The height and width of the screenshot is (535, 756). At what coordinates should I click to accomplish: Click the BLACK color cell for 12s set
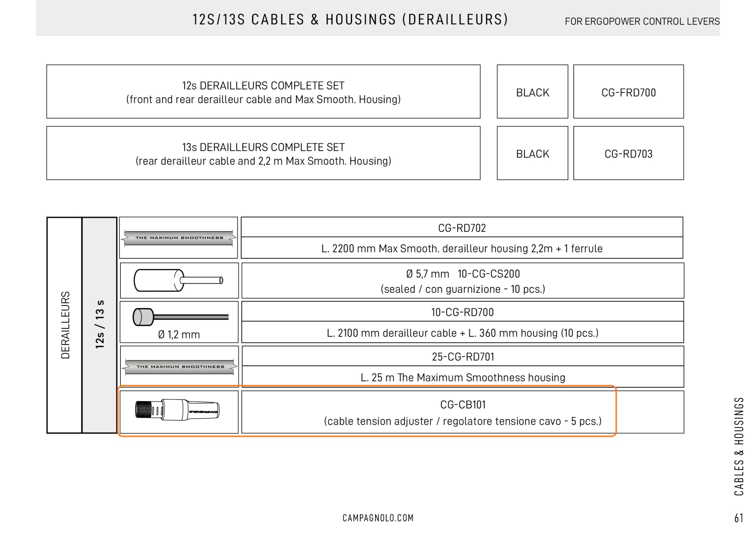(x=532, y=92)
